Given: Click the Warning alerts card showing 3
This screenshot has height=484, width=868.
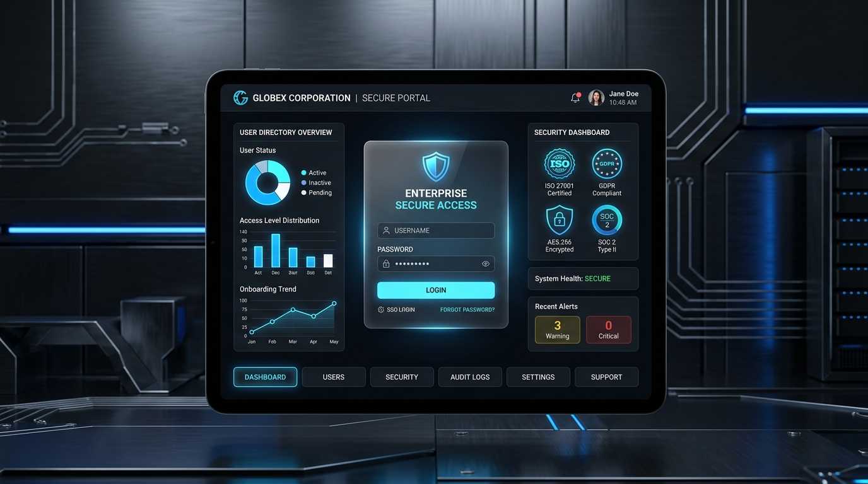Looking at the screenshot, I should [558, 330].
